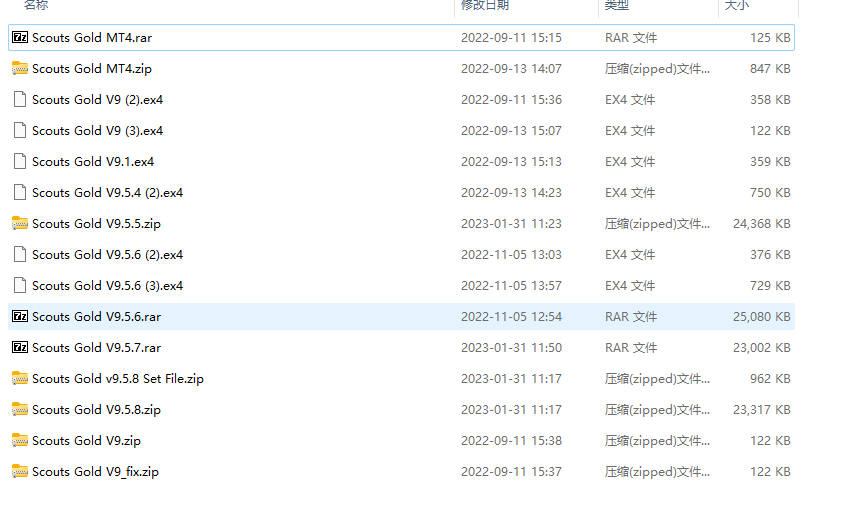Select file name Scouts Gold V9.5.6.rar
The height and width of the screenshot is (520, 846).
click(x=96, y=317)
